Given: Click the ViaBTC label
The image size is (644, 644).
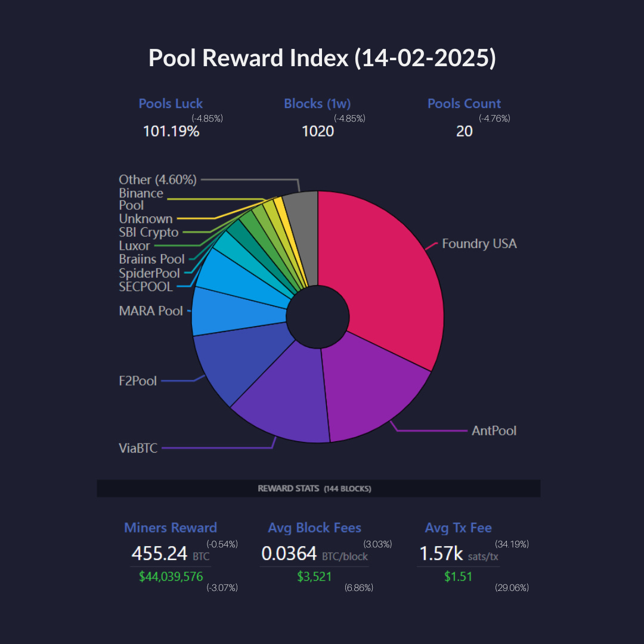Looking at the screenshot, I should point(138,448).
